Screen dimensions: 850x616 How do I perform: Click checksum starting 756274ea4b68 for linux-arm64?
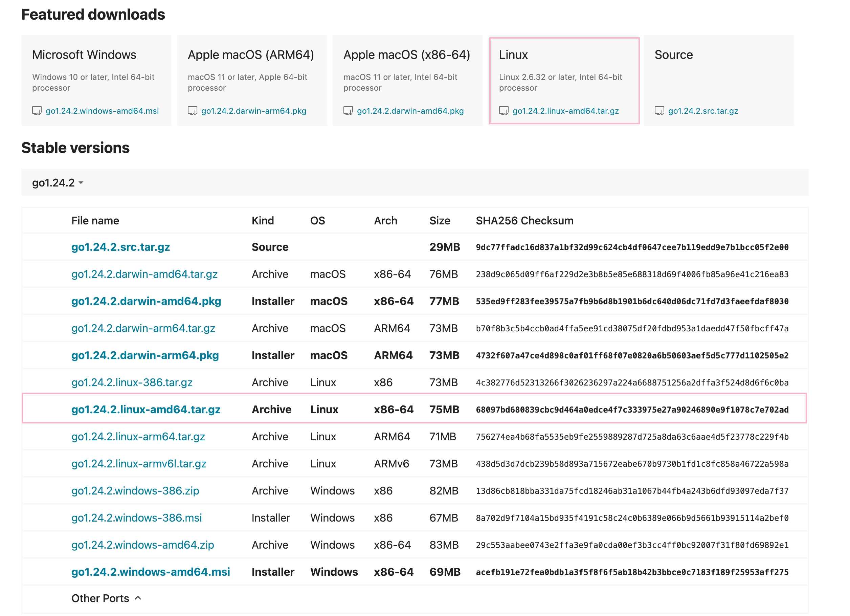click(x=632, y=436)
